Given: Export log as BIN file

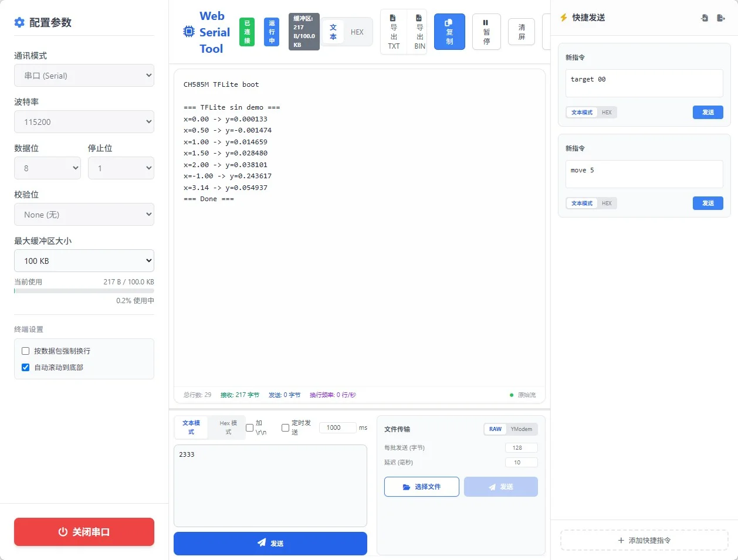Looking at the screenshot, I should (419, 32).
